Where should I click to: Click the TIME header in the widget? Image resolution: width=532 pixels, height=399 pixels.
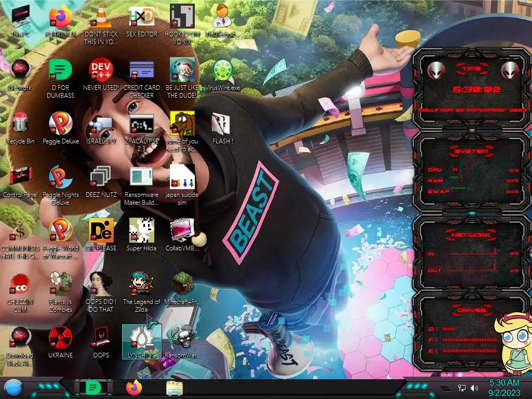[x=472, y=69]
